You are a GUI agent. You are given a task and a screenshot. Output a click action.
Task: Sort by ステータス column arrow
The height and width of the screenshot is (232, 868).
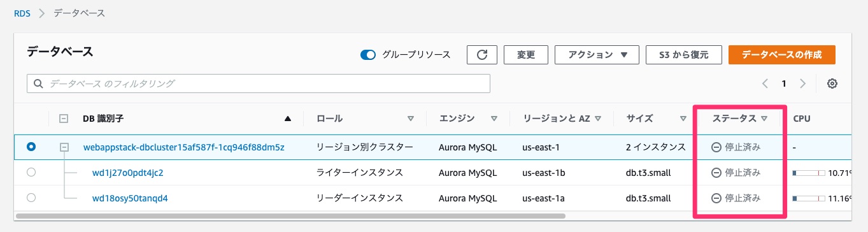tap(764, 119)
